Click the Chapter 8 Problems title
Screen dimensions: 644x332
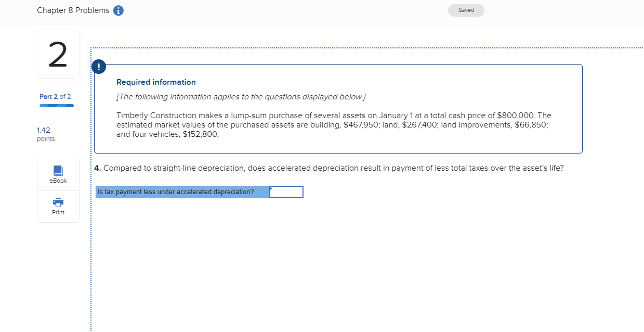73,10
